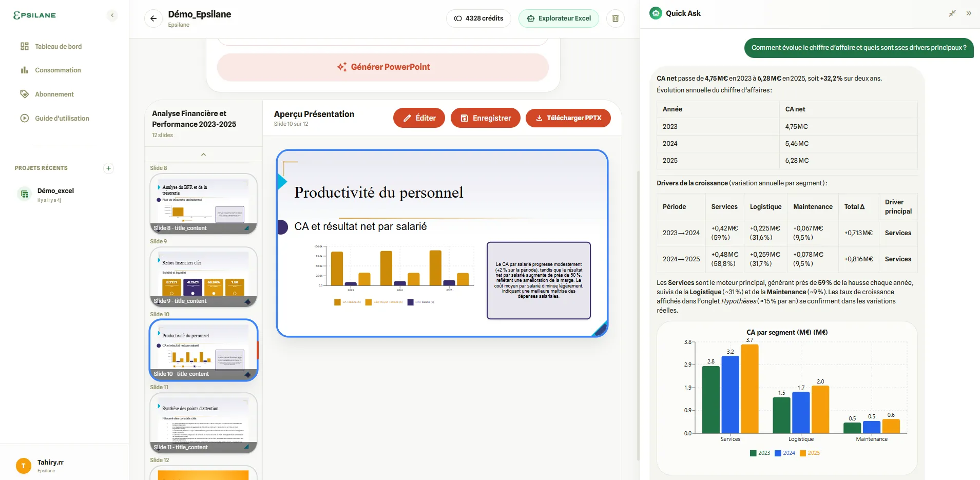
Task: Collapse the sidebar using the left chevron
Action: [x=112, y=15]
